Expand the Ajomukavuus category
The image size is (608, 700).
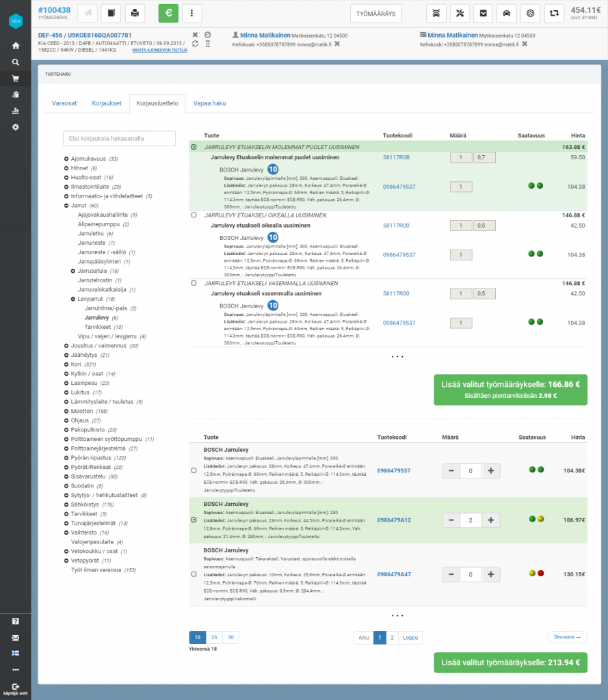66,159
